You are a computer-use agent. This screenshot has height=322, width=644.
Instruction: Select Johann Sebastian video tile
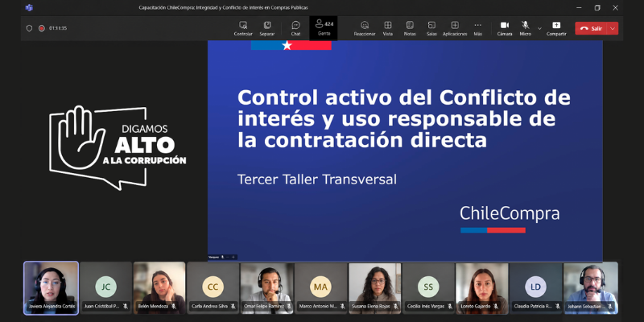coord(591,288)
